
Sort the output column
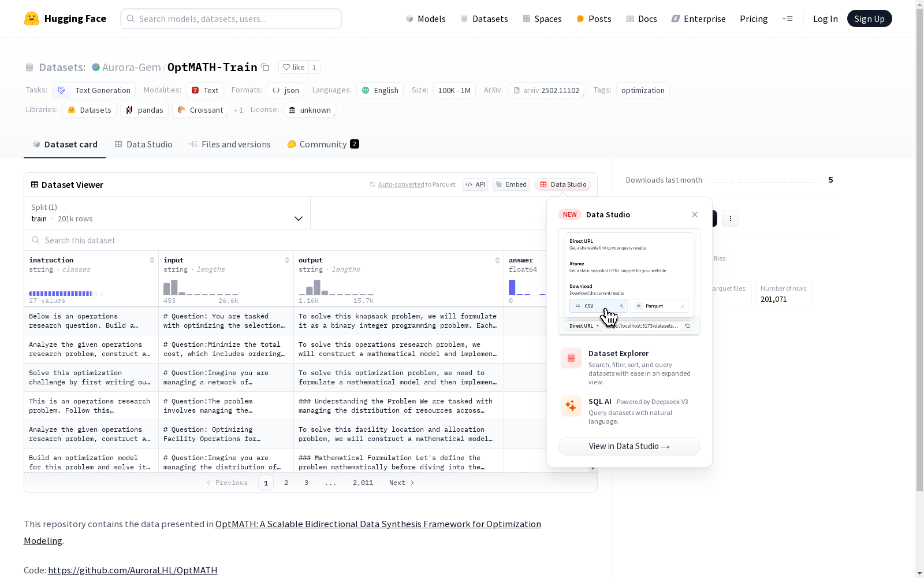pyautogui.click(x=497, y=260)
